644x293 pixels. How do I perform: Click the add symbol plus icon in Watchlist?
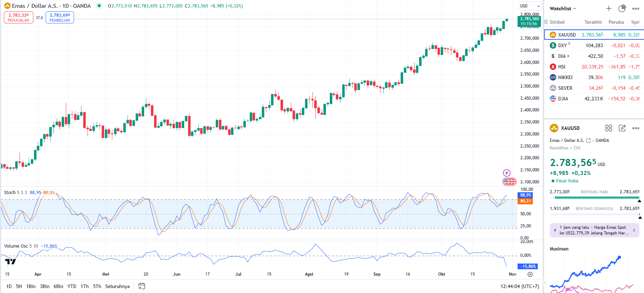(609, 9)
